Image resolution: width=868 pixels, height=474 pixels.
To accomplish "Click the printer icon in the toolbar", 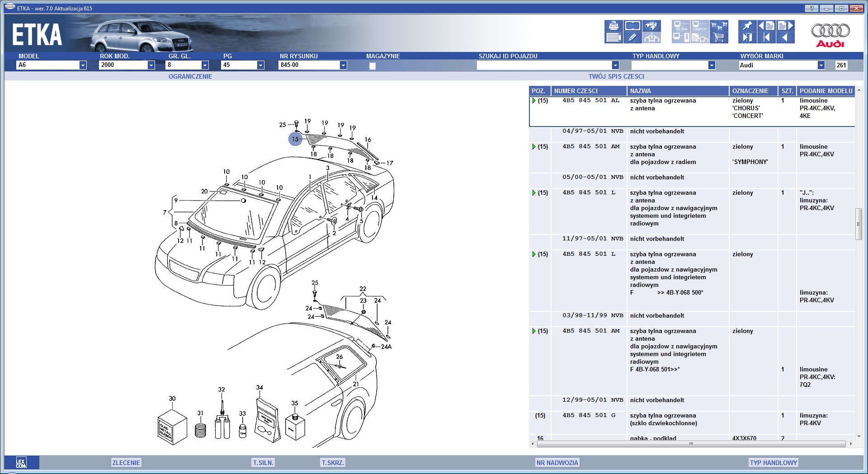I will pos(613,26).
